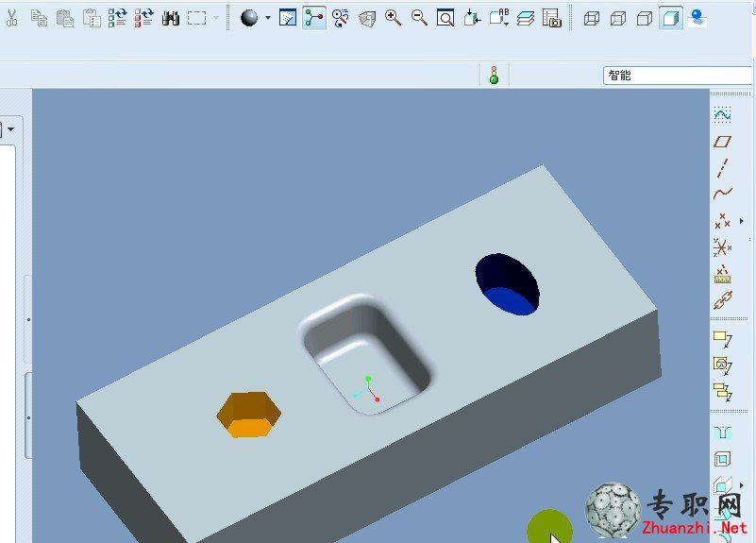756x543 pixels.
Task: Select the blue circular hole on the model
Action: (x=507, y=284)
